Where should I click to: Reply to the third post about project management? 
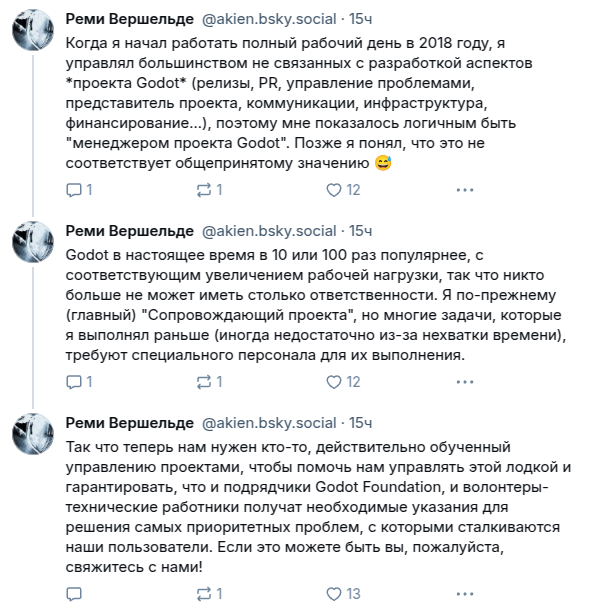tap(74, 594)
